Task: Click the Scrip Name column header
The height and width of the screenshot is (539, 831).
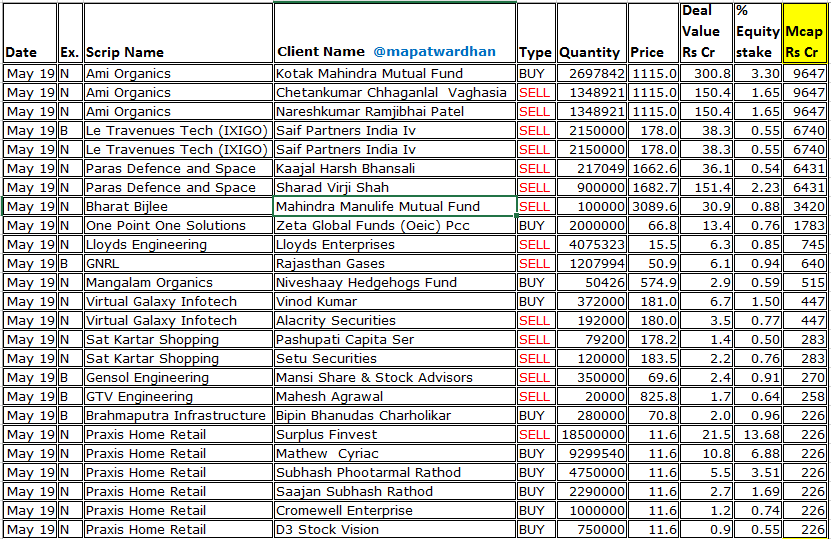Action: [x=178, y=33]
